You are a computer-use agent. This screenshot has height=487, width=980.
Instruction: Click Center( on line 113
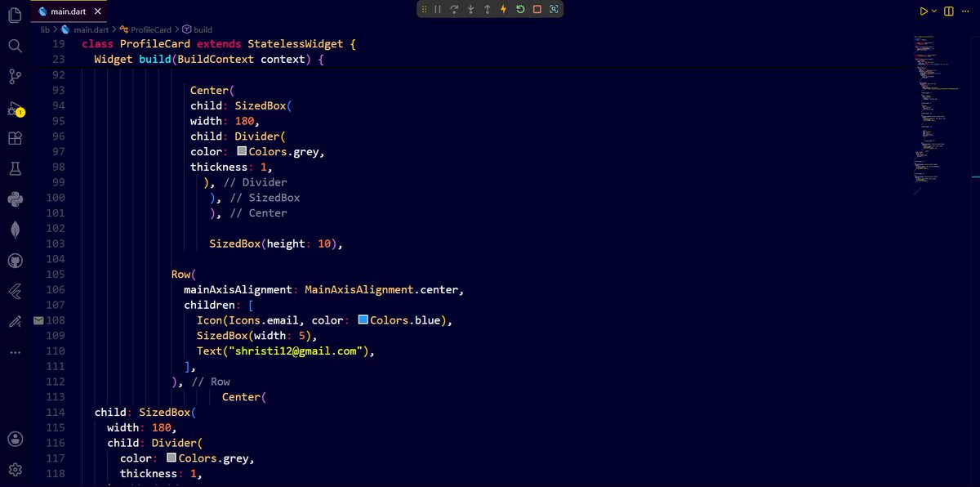pyautogui.click(x=244, y=397)
